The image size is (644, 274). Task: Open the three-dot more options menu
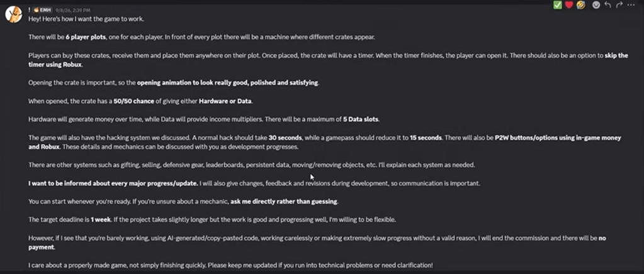click(x=631, y=5)
